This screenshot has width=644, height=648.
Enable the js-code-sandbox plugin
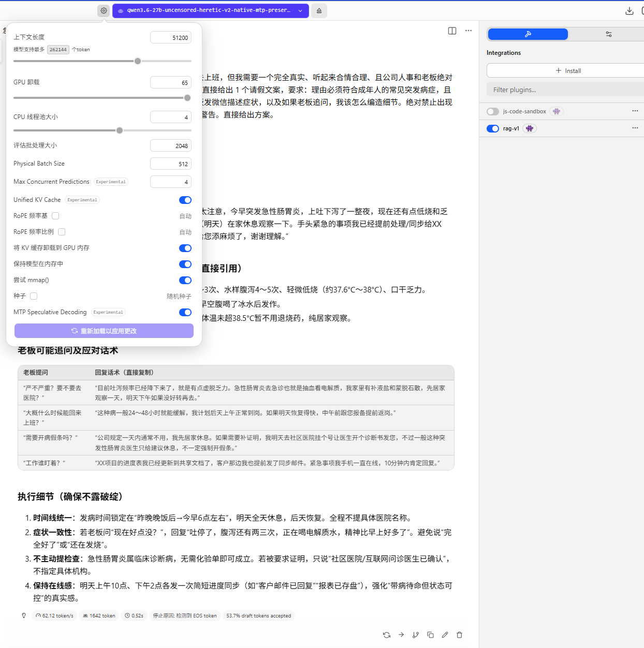pos(493,111)
